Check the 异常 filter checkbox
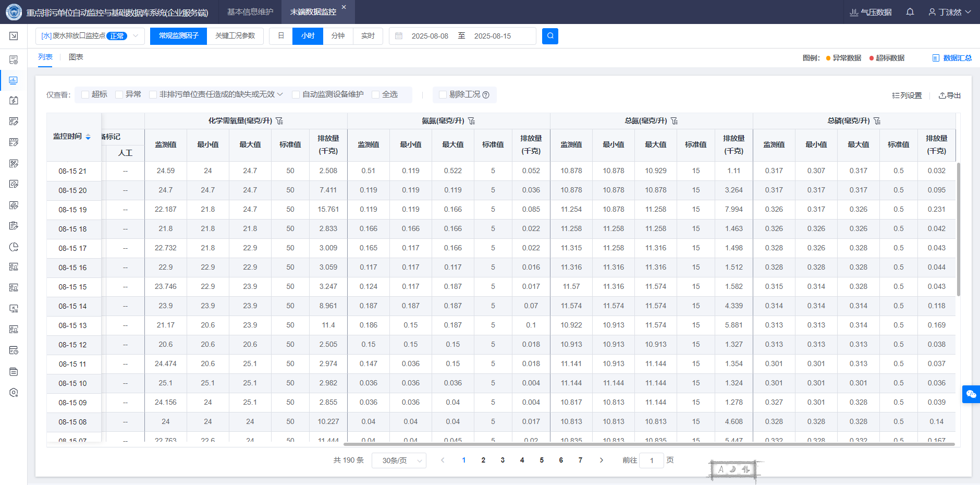Screen dimensions: 980x485 [119, 95]
